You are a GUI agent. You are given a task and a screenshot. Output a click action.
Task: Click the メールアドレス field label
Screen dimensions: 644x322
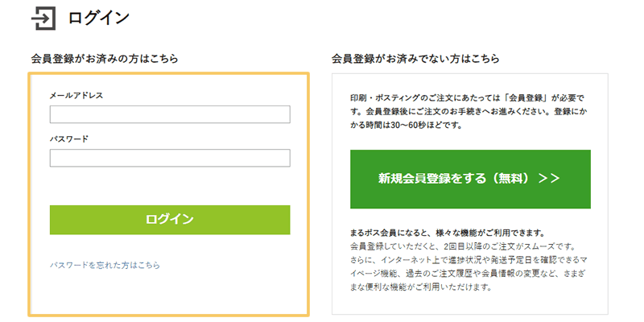[76, 96]
